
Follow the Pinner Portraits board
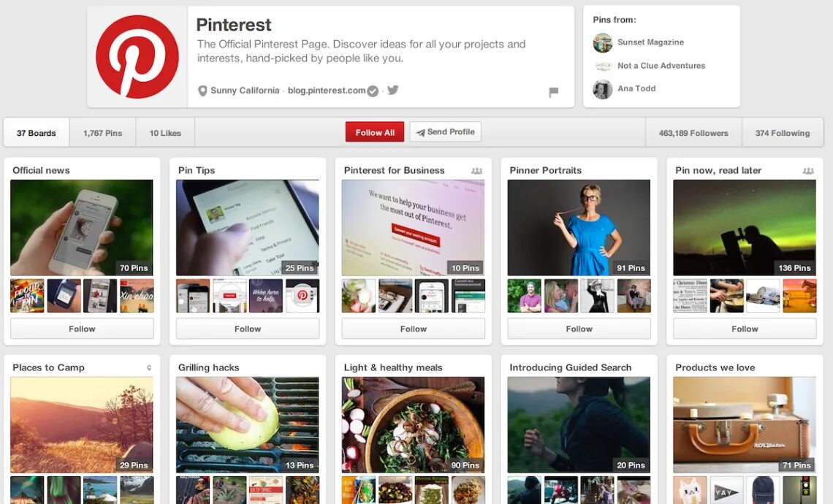point(579,329)
